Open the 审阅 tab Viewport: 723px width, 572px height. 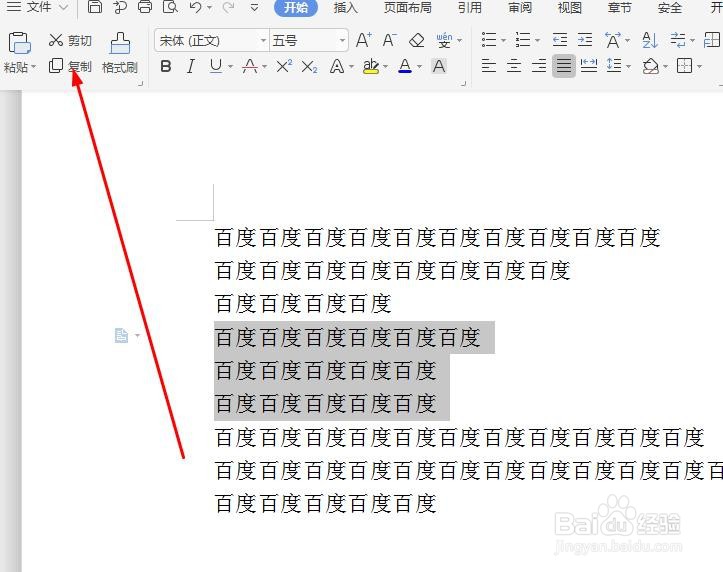520,8
